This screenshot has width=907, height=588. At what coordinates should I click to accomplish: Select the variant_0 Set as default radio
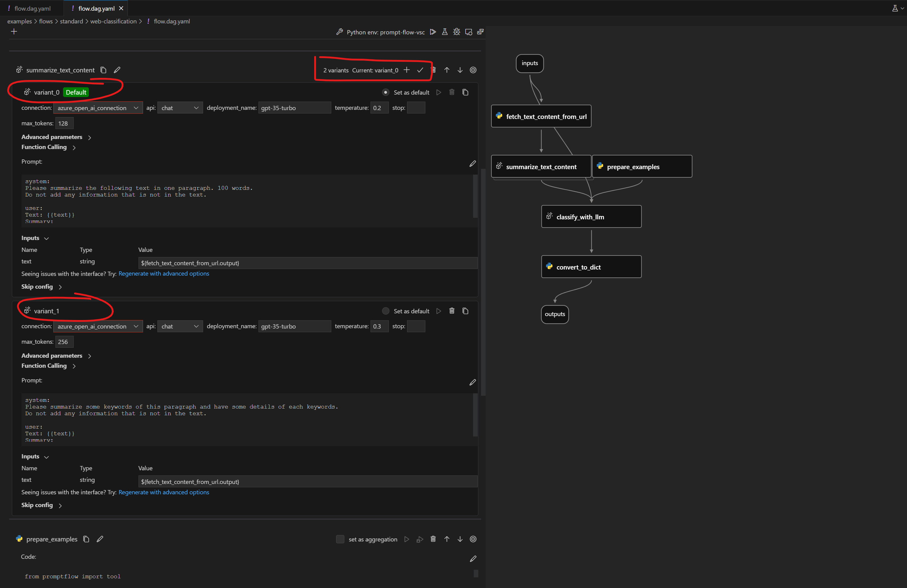[386, 92]
